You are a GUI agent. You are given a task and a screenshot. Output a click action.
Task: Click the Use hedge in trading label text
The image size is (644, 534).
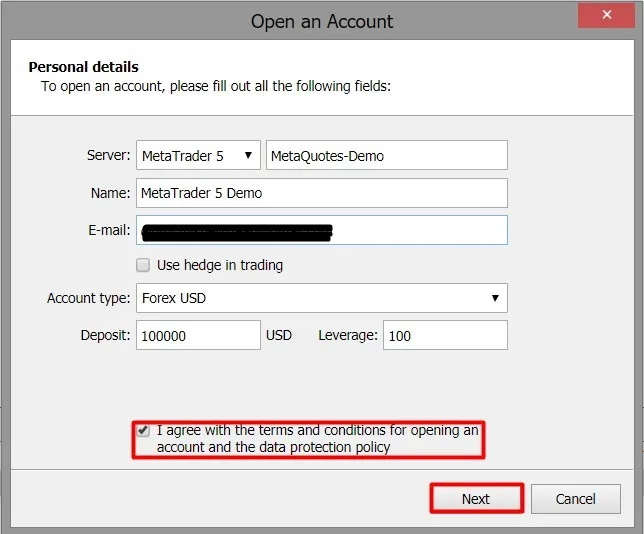[219, 265]
